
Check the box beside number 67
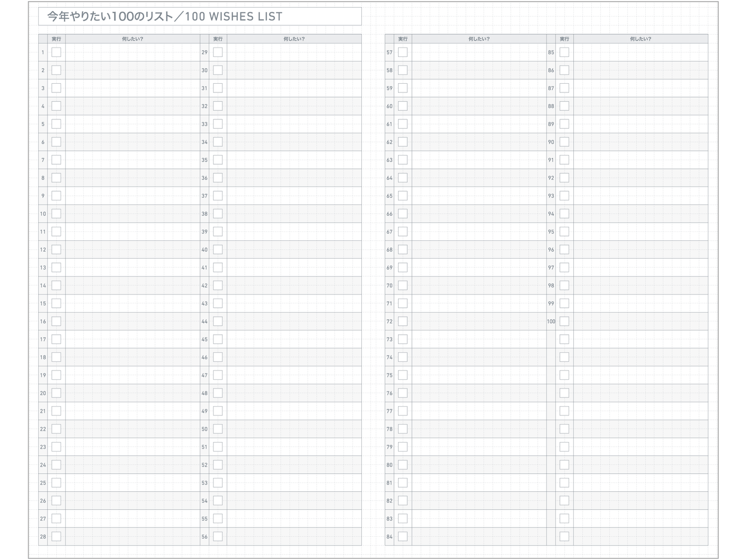pos(403,231)
